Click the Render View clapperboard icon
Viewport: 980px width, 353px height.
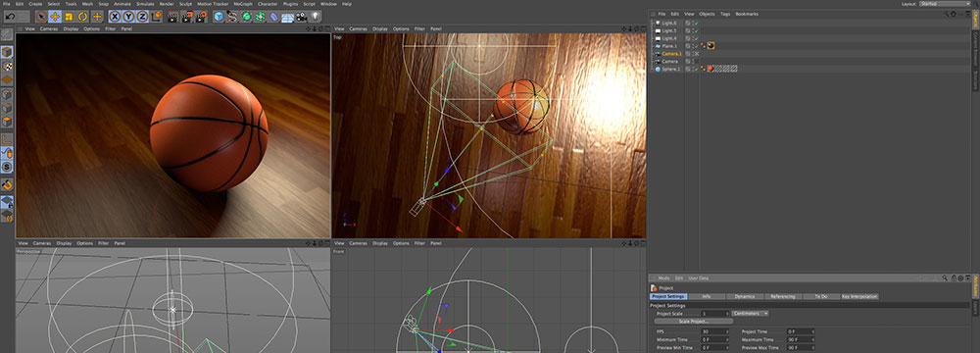tap(173, 17)
